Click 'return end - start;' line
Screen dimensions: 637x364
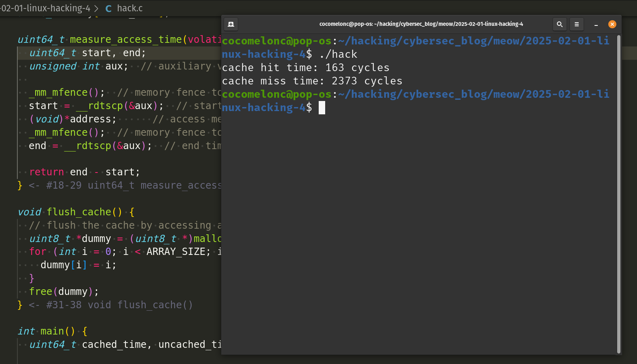85,172
